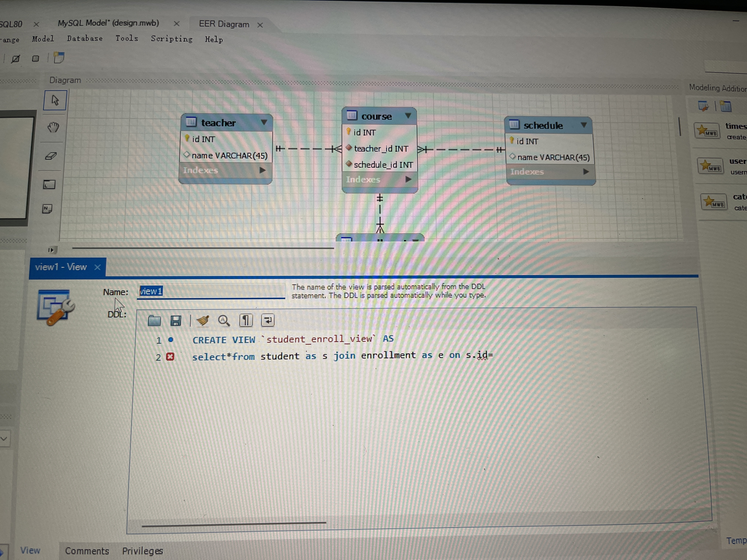
Task: Select the eraser tool
Action: [x=51, y=156]
